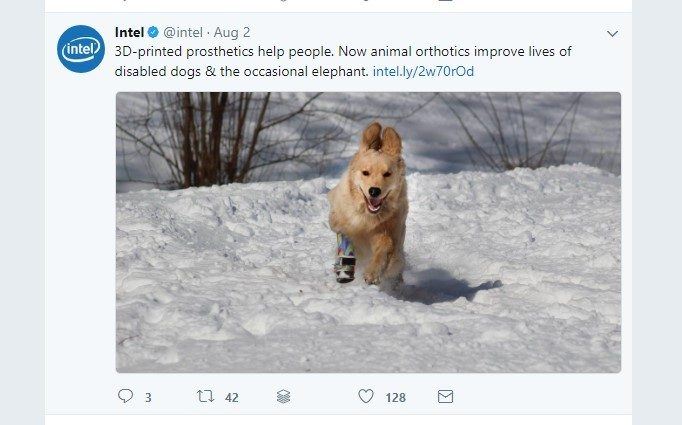Click the Intel logo profile avatar
682x425 pixels.
pyautogui.click(x=81, y=49)
